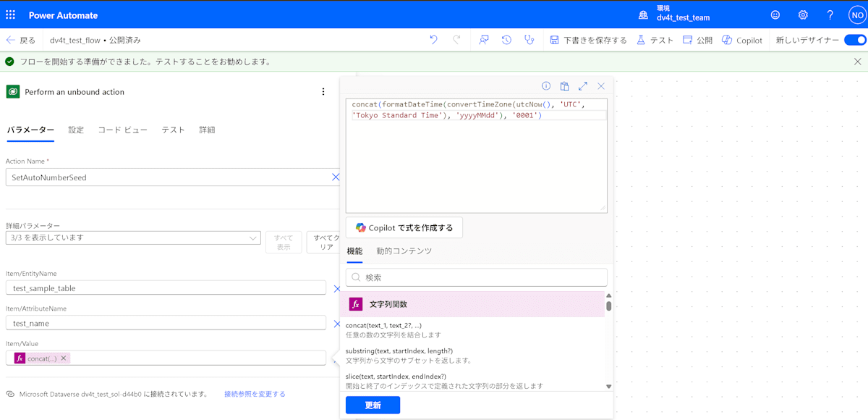The height and width of the screenshot is (420, 868).
Task: Expand the expression editor to full size
Action: [583, 86]
